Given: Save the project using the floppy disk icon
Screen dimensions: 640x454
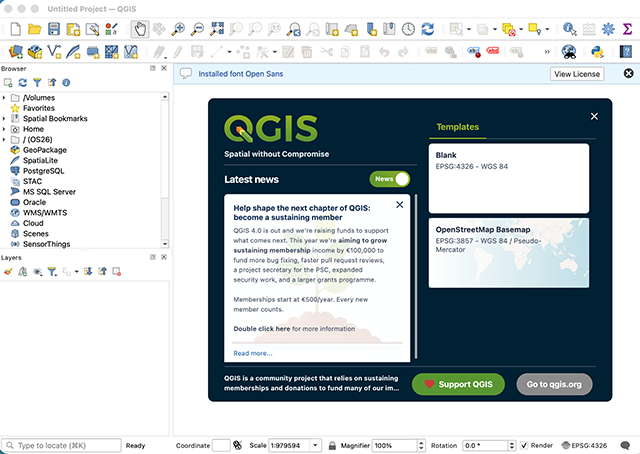Looking at the screenshot, I should [x=54, y=29].
